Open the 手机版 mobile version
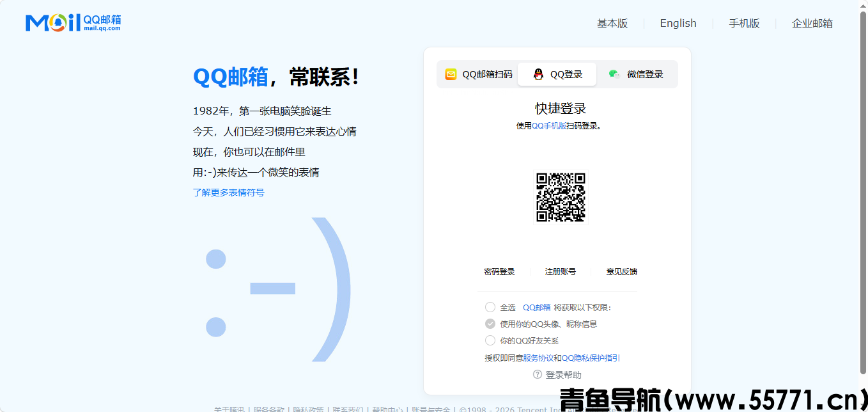The width and height of the screenshot is (868, 412). coord(745,24)
